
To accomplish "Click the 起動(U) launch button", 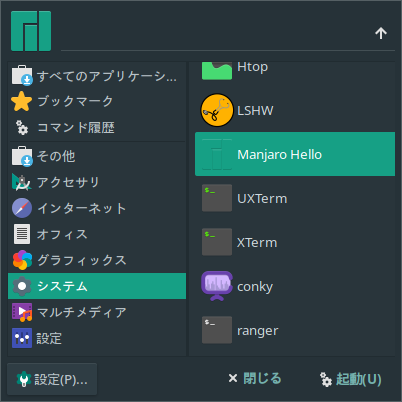I will pyautogui.click(x=350, y=379).
